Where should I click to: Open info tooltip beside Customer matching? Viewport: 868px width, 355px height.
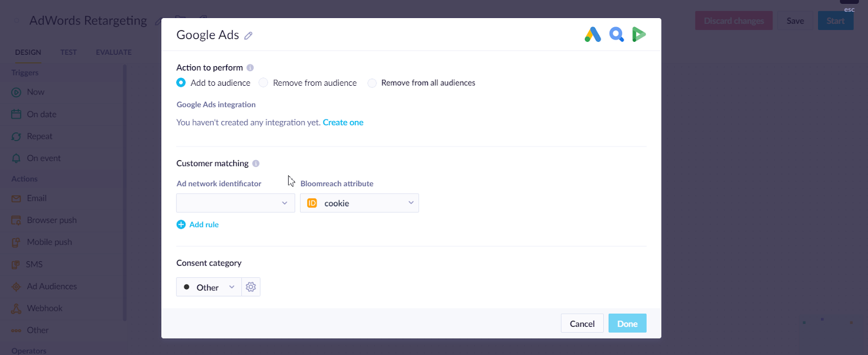point(256,163)
